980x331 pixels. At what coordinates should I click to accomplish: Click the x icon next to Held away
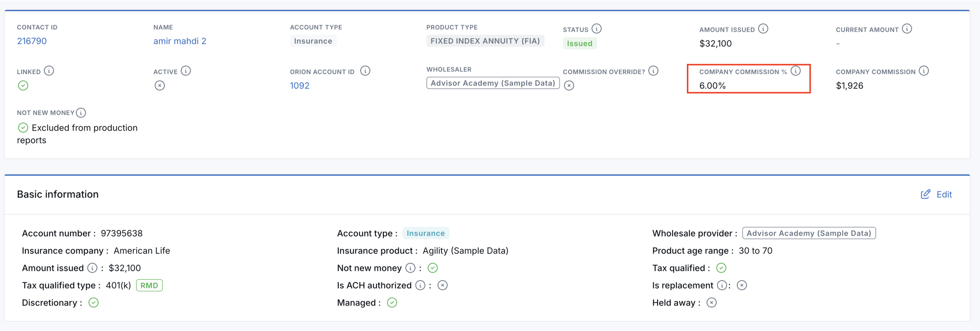point(711,303)
